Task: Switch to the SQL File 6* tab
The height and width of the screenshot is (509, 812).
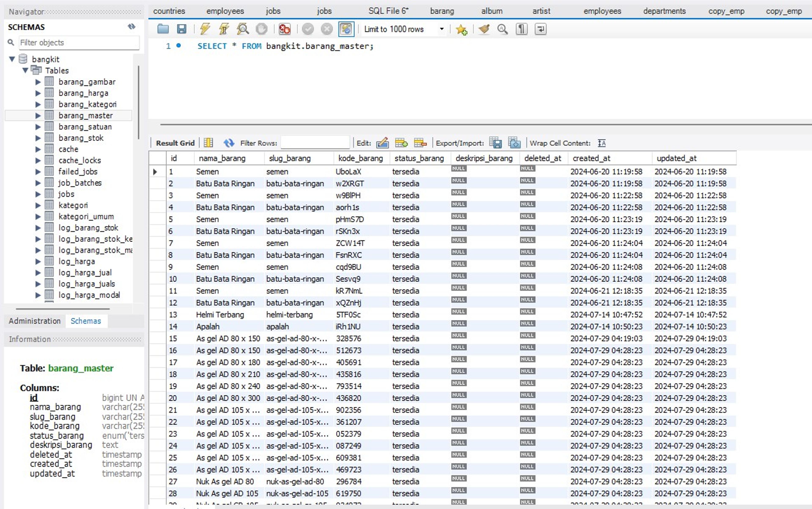Action: [x=388, y=11]
